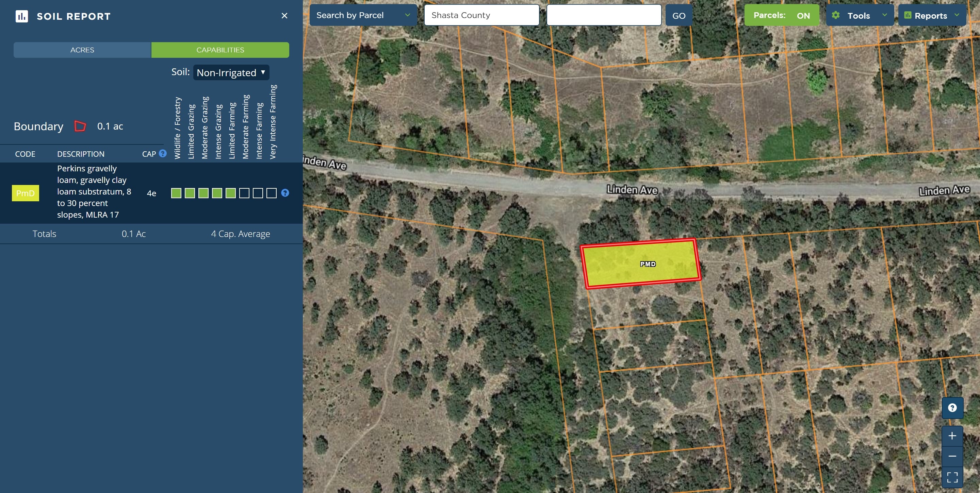Click the Very Intense Farming empty box
The image size is (980, 493).
(x=271, y=193)
